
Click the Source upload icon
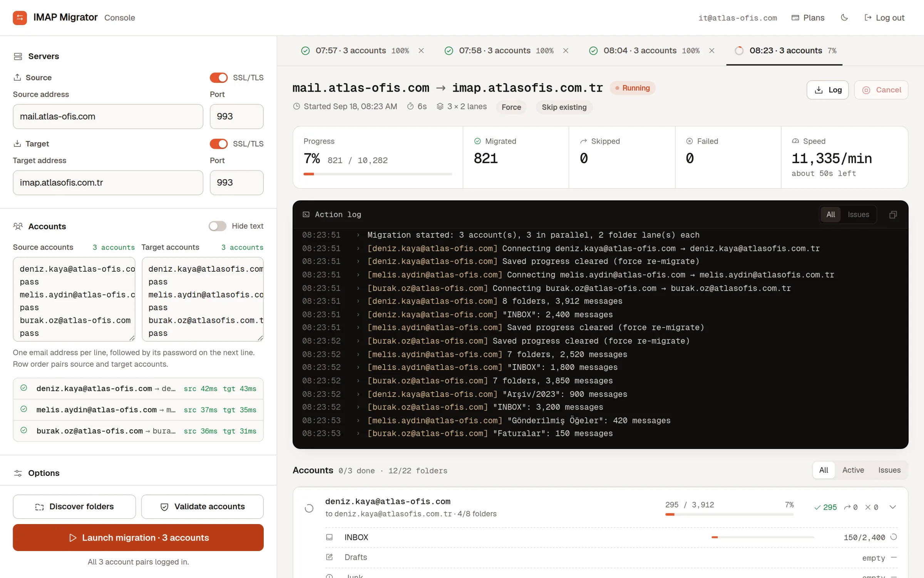[x=17, y=77]
